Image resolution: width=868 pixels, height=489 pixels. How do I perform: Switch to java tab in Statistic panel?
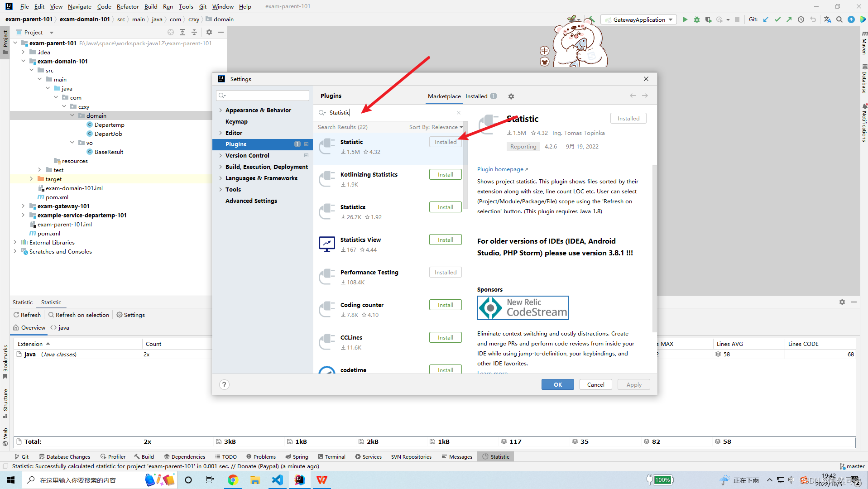click(60, 328)
